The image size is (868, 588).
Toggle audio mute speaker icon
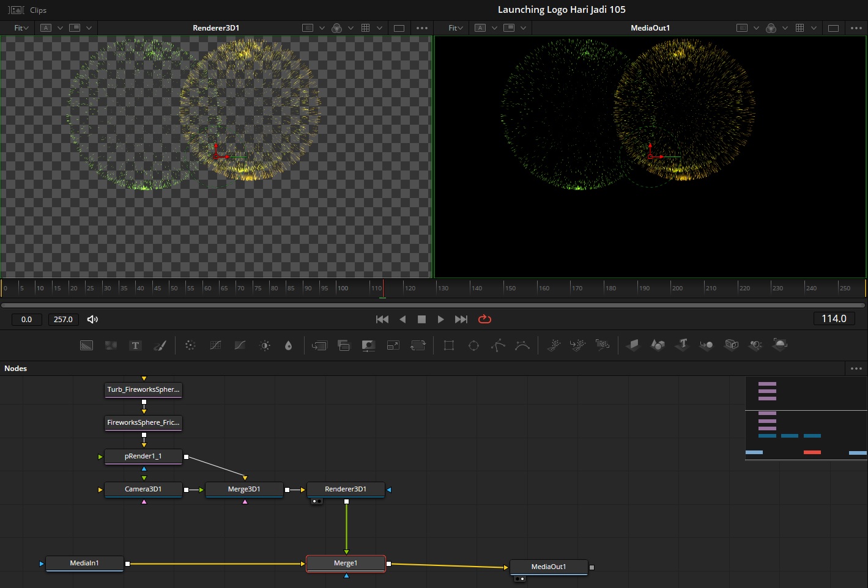[92, 320]
